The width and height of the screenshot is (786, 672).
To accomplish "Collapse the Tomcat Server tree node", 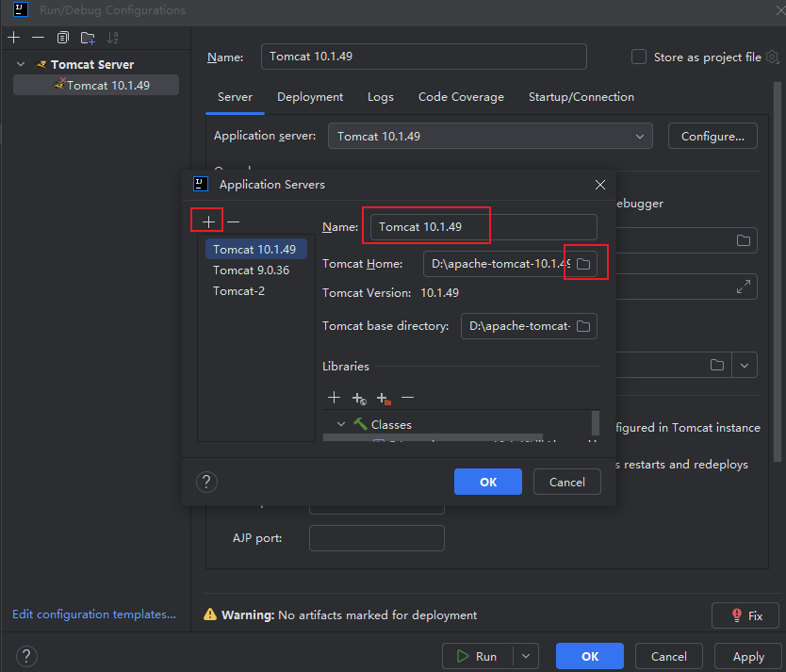I will coord(21,64).
